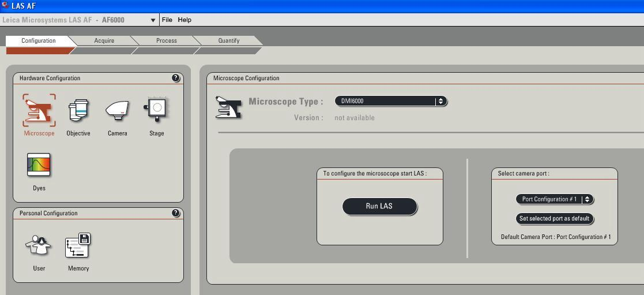
Task: Open the File menu
Action: (167, 20)
